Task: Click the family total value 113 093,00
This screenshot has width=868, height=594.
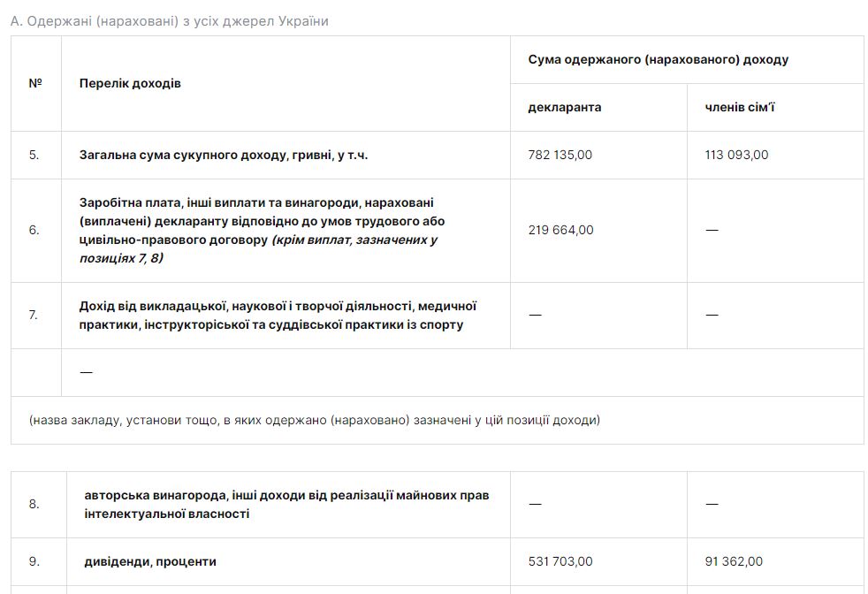Action: 736,155
